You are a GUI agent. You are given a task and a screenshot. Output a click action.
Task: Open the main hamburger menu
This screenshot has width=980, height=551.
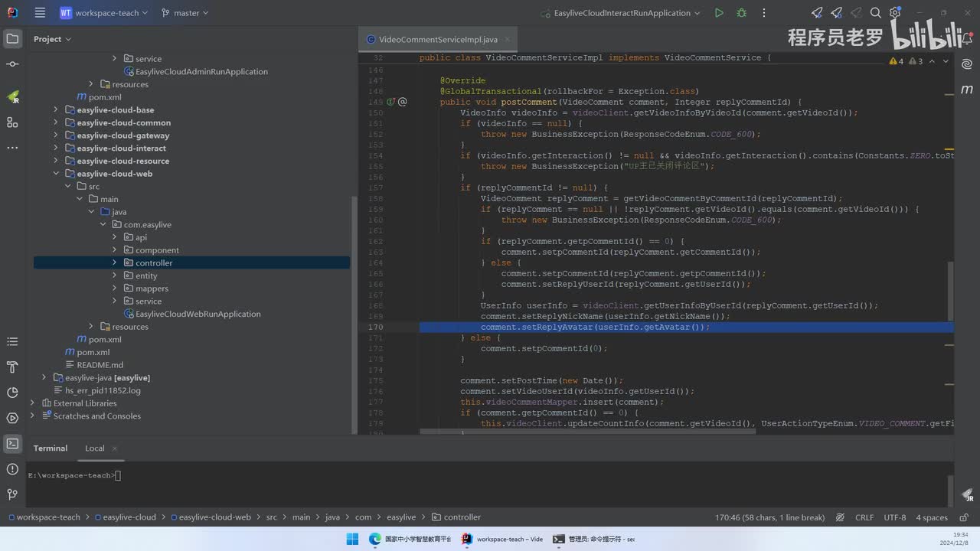coord(40,13)
